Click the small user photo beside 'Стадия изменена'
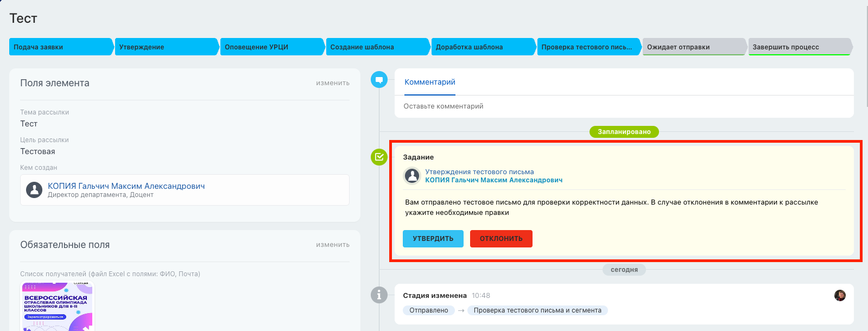This screenshot has width=868, height=331. [840, 295]
